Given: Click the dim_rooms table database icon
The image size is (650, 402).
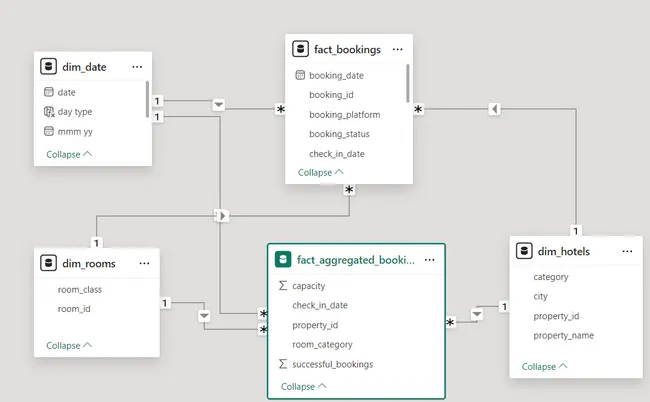Looking at the screenshot, I should click(x=49, y=263).
